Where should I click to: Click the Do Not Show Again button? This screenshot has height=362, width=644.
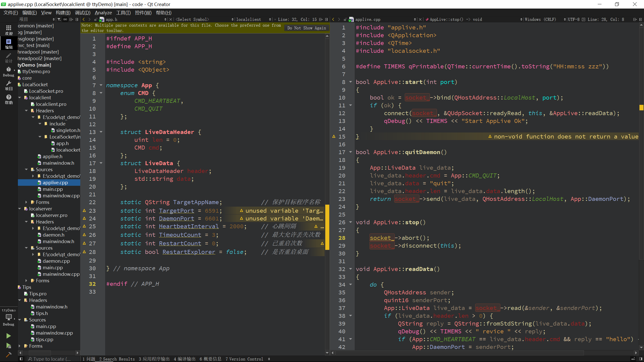click(306, 28)
